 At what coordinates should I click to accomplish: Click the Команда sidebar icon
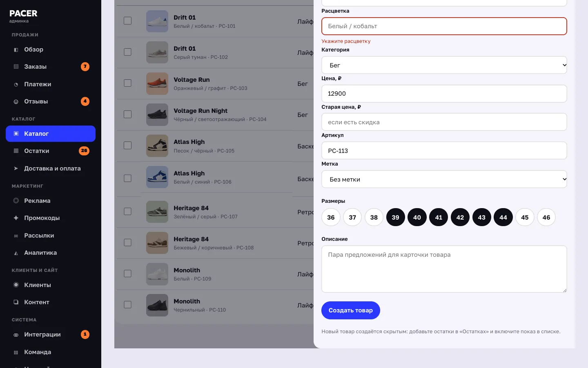click(16, 352)
